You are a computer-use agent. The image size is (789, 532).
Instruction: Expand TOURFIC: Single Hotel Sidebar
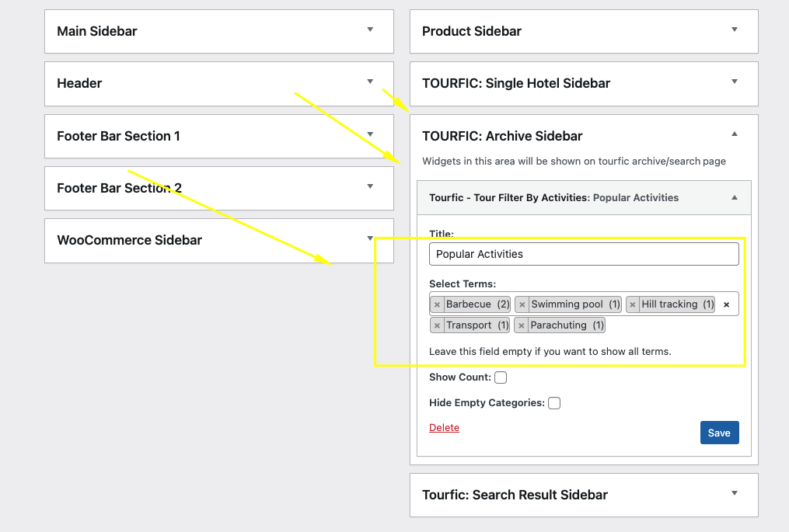coord(734,82)
